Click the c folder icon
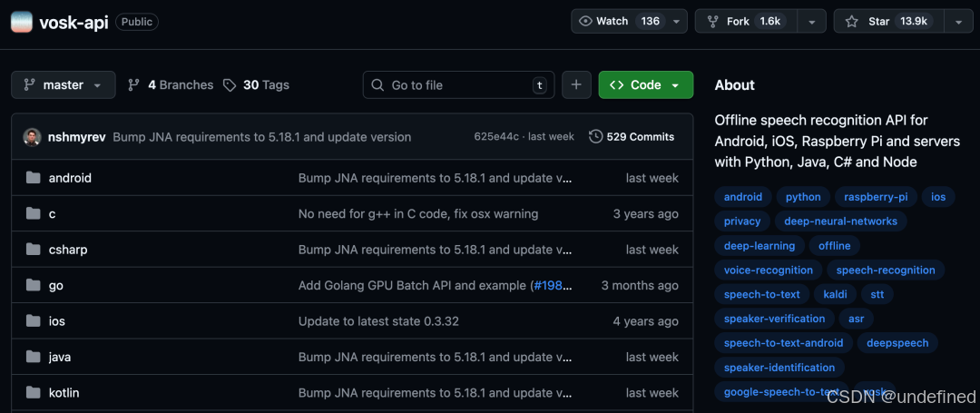This screenshot has height=413, width=980. [34, 213]
